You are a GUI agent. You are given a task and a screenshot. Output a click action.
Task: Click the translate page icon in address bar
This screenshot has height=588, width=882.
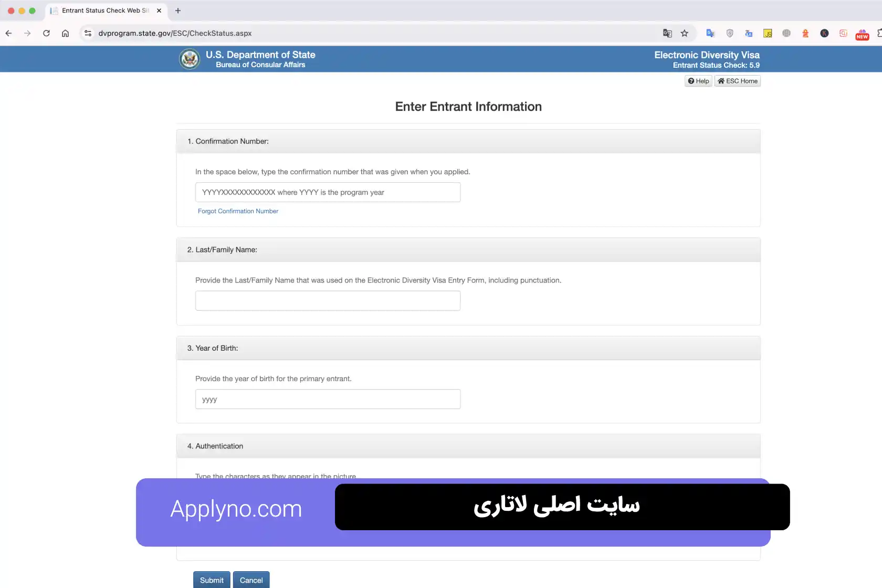pos(667,33)
